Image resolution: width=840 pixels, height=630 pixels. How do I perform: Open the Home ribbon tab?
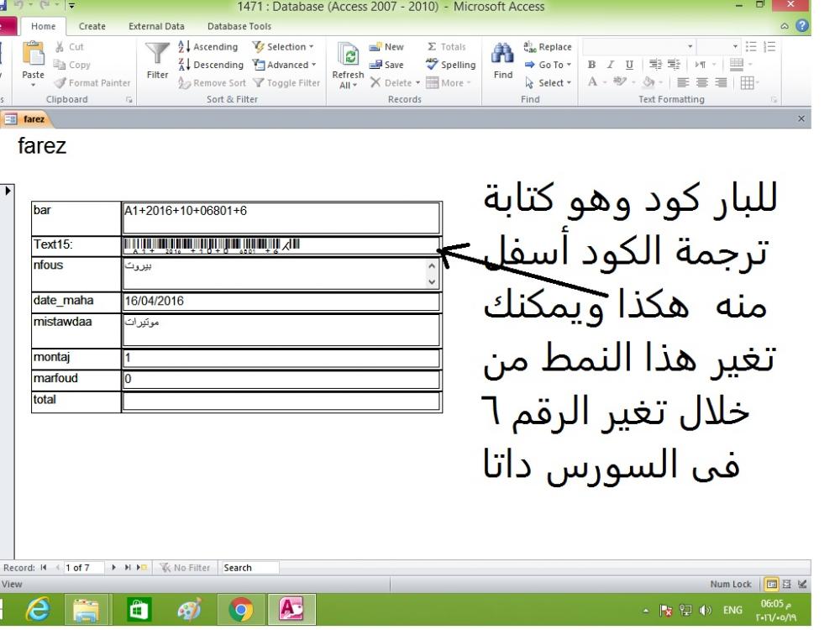tap(43, 26)
